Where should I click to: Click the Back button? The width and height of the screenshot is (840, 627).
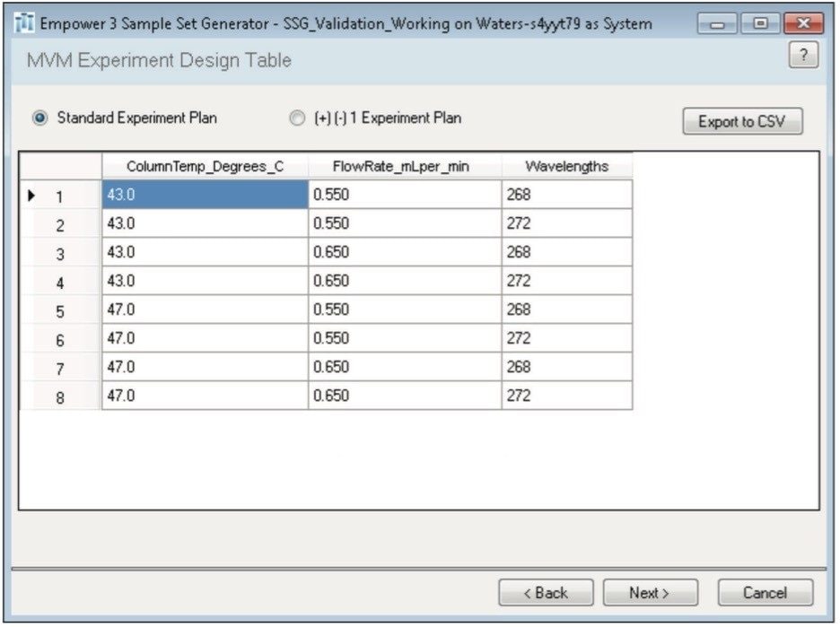coord(547,592)
